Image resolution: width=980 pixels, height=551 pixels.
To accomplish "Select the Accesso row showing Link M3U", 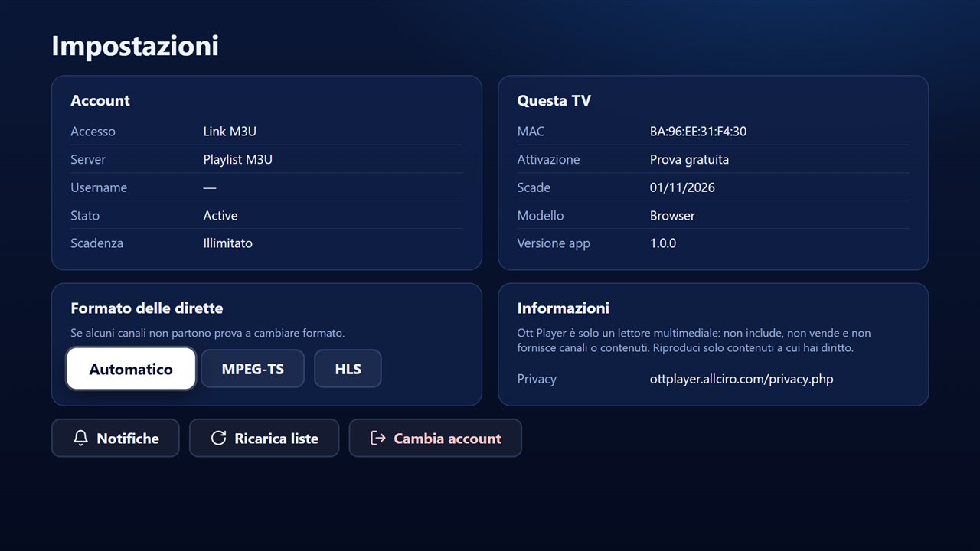I will (266, 132).
